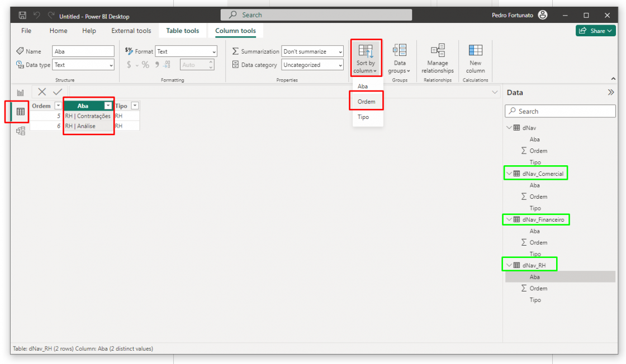Collapse the dNav_Comercial table
This screenshot has width=626, height=364.
(509, 174)
